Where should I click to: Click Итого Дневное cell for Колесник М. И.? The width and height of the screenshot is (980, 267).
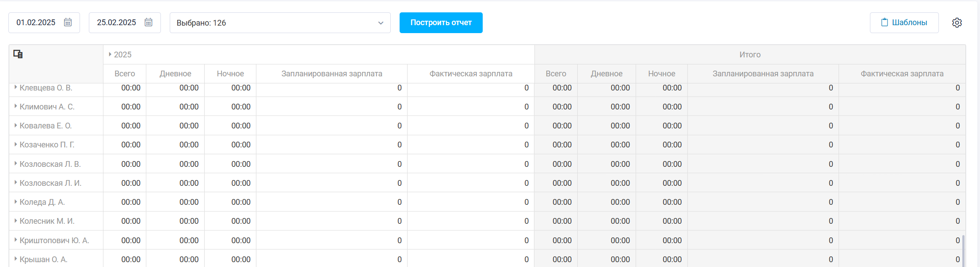[x=606, y=221]
